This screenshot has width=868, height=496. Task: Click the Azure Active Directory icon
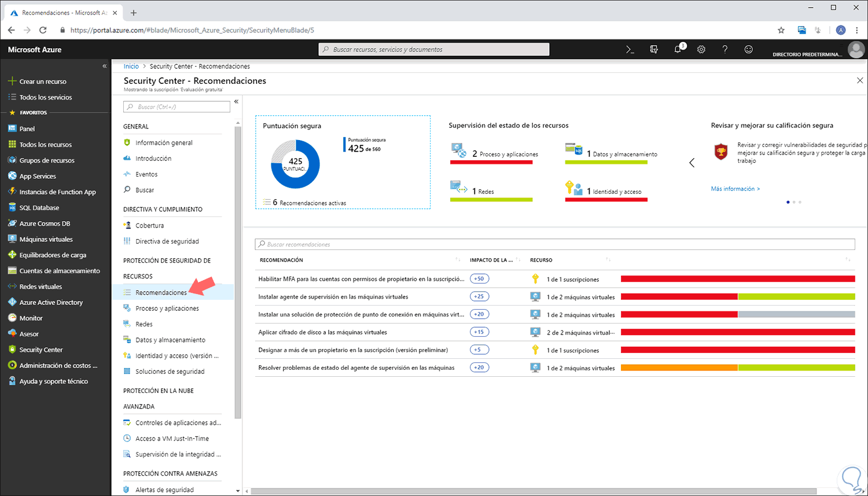(x=12, y=302)
